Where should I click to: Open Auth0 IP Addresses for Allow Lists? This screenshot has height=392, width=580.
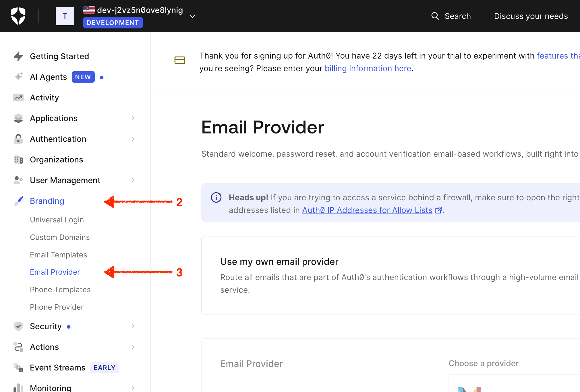click(x=367, y=210)
